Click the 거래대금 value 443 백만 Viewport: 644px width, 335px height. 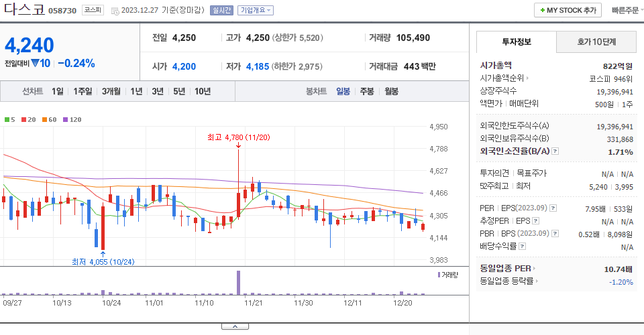tap(419, 66)
